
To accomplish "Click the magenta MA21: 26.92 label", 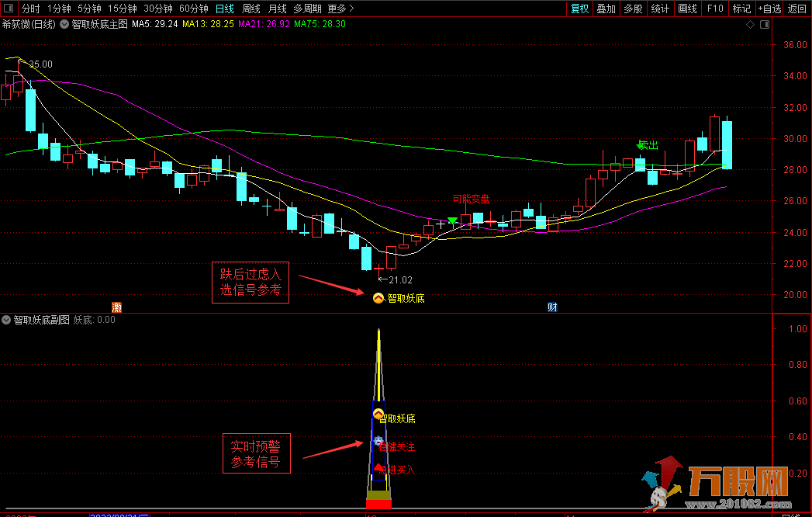I will [264, 24].
